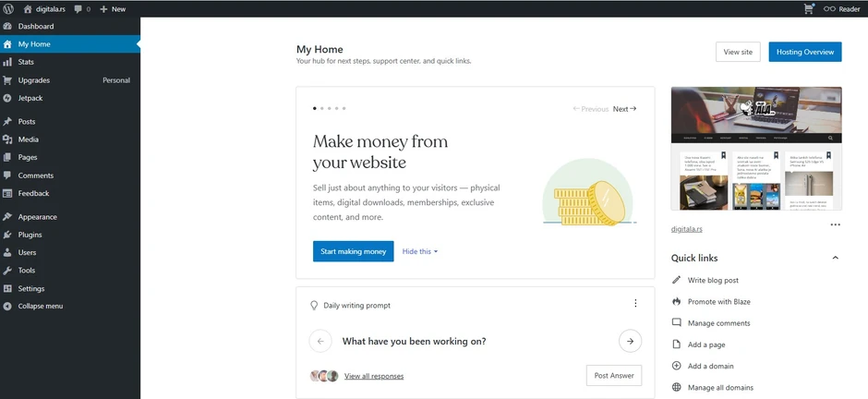Open the Appearance menu item
The height and width of the screenshot is (399, 868).
(x=37, y=217)
